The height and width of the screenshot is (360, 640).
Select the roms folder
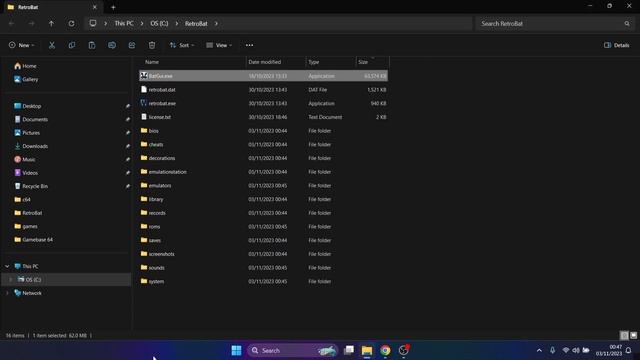(x=263, y=227)
